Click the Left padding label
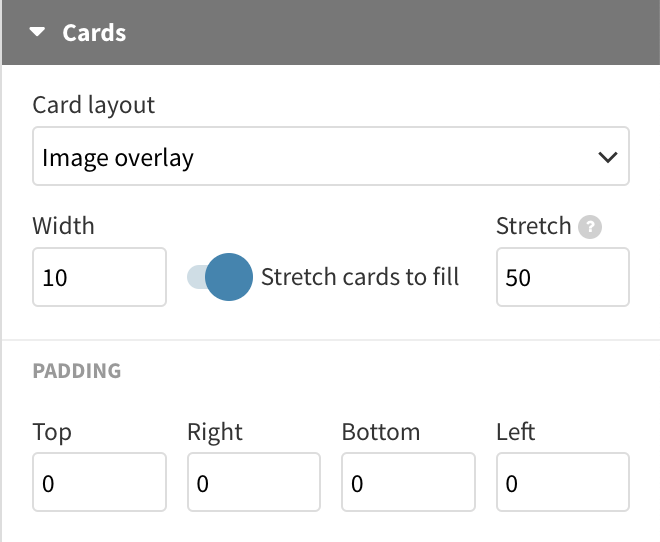Viewport: 660px width, 542px height. (516, 432)
